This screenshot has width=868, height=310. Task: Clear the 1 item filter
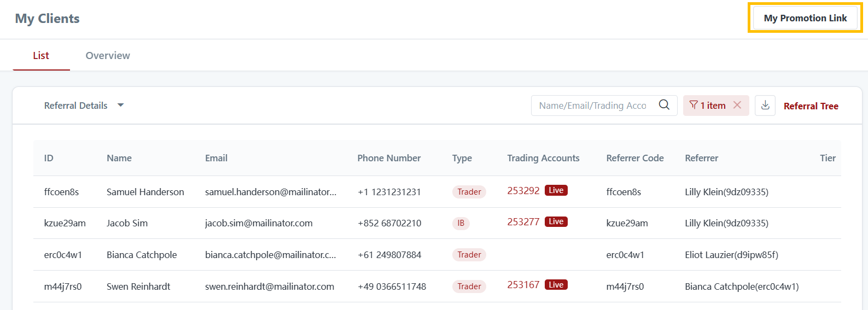737,105
